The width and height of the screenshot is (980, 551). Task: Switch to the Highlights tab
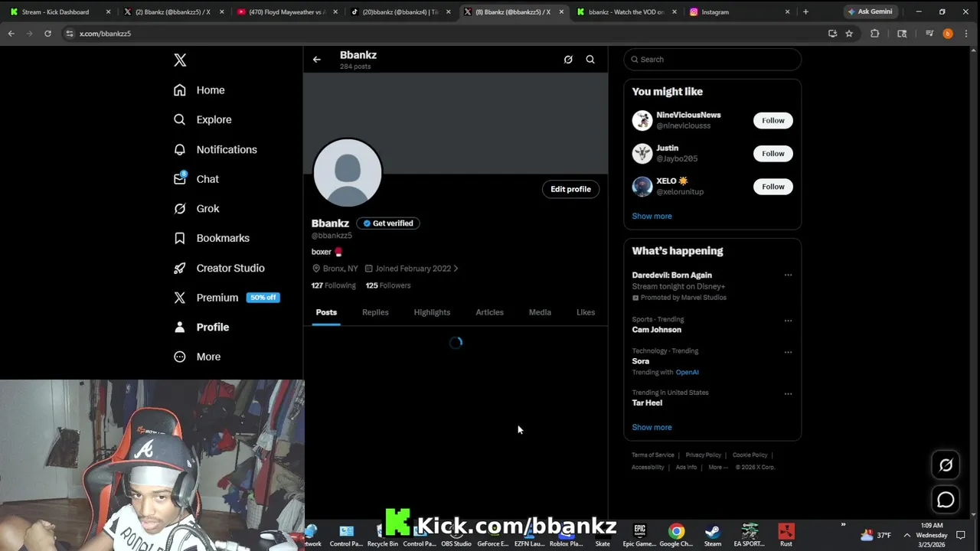pos(432,312)
